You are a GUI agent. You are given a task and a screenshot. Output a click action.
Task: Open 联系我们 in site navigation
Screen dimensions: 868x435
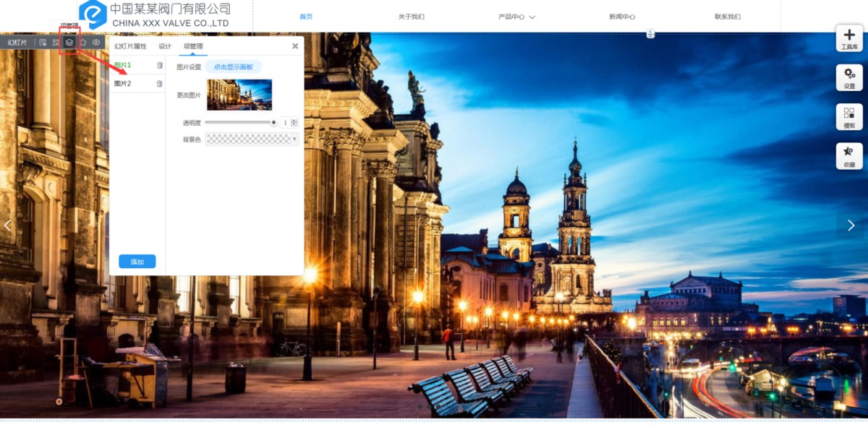pyautogui.click(x=728, y=17)
